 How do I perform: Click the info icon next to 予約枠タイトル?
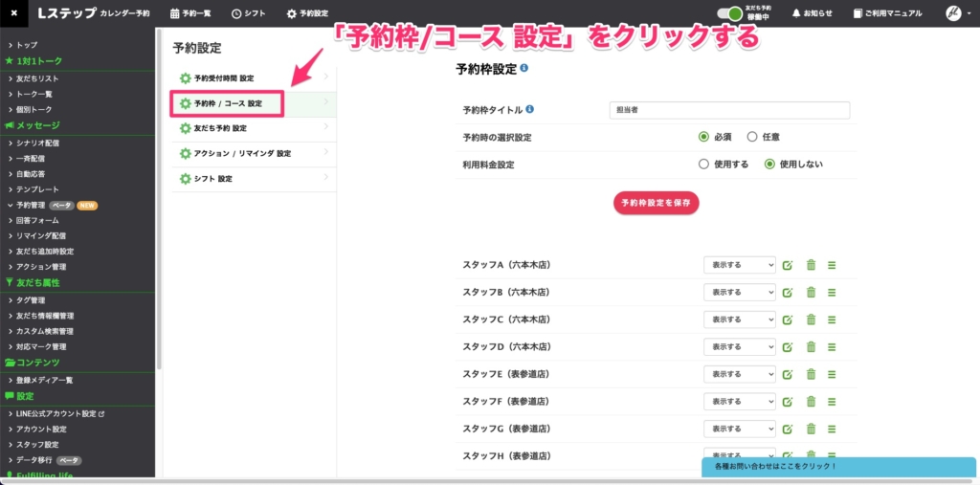pos(530,109)
